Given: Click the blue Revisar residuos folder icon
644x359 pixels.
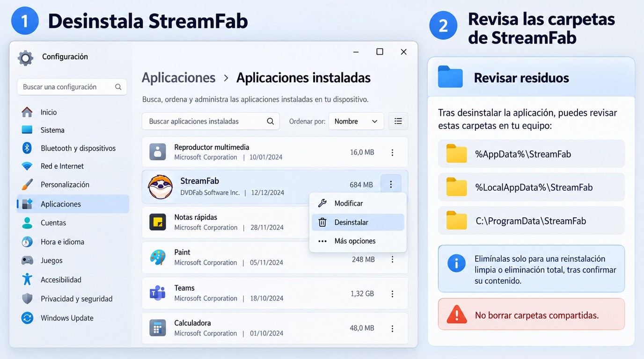Looking at the screenshot, I should click(x=450, y=77).
